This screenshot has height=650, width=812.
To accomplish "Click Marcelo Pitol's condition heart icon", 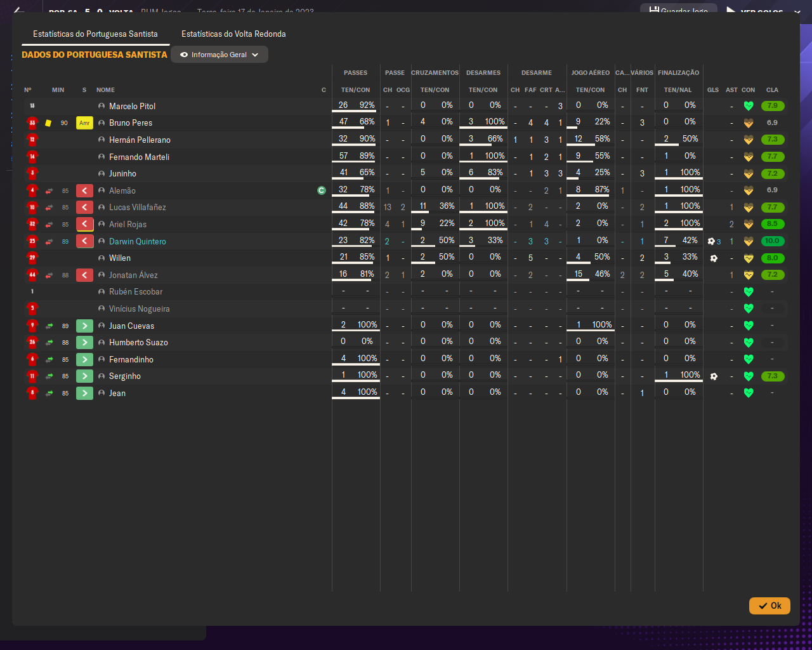I will [749, 106].
